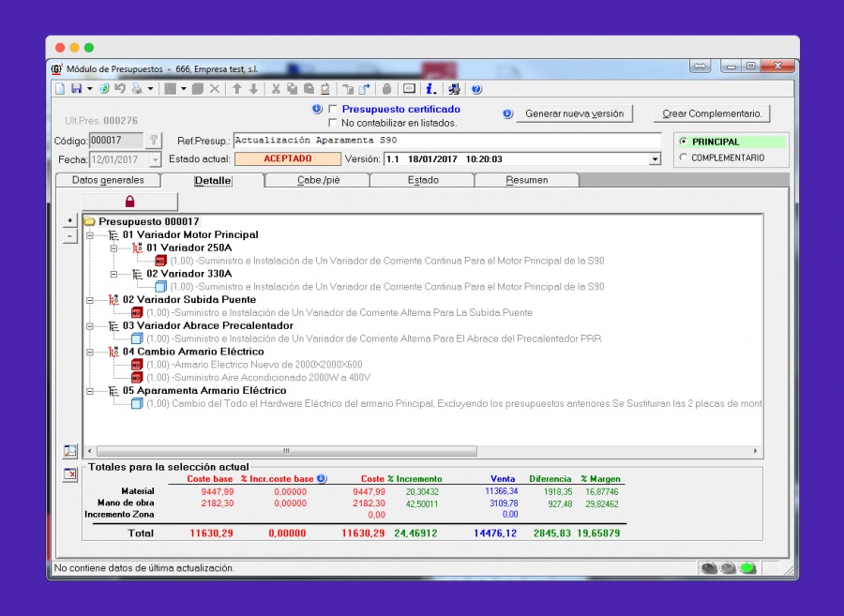Click the computer network icon in toolbar
844x616 pixels.
click(x=454, y=89)
